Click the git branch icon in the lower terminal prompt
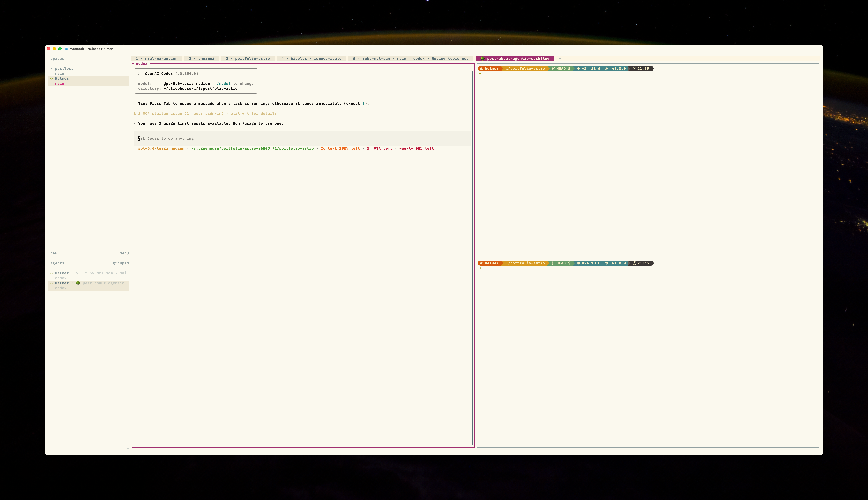The image size is (868, 500). tap(553, 263)
